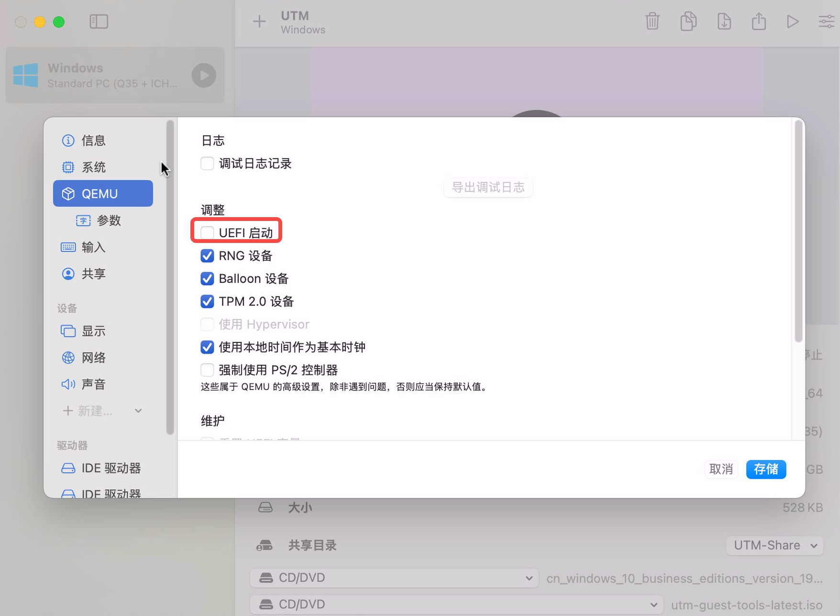
Task: Click the plus icon to add VM
Action: 259,22
